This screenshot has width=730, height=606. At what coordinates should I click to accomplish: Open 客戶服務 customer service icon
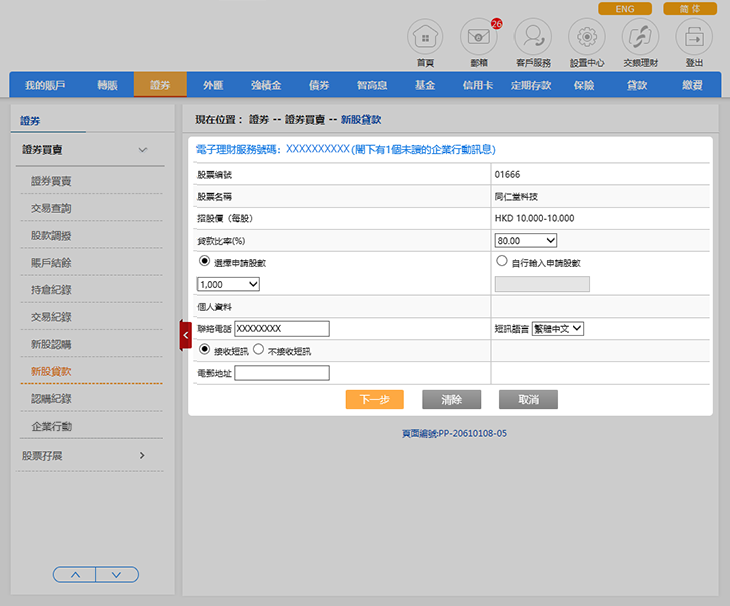point(533,38)
